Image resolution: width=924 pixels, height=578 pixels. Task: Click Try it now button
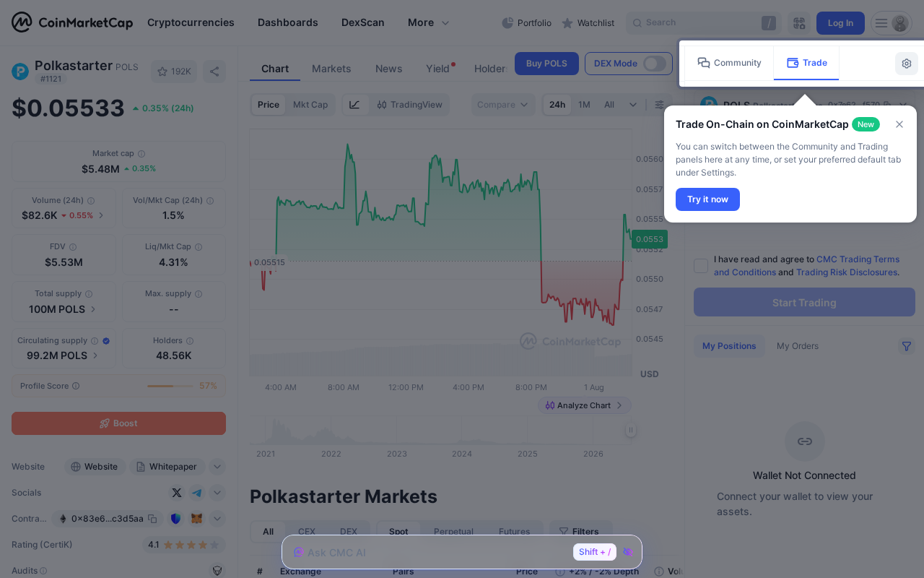click(x=707, y=199)
